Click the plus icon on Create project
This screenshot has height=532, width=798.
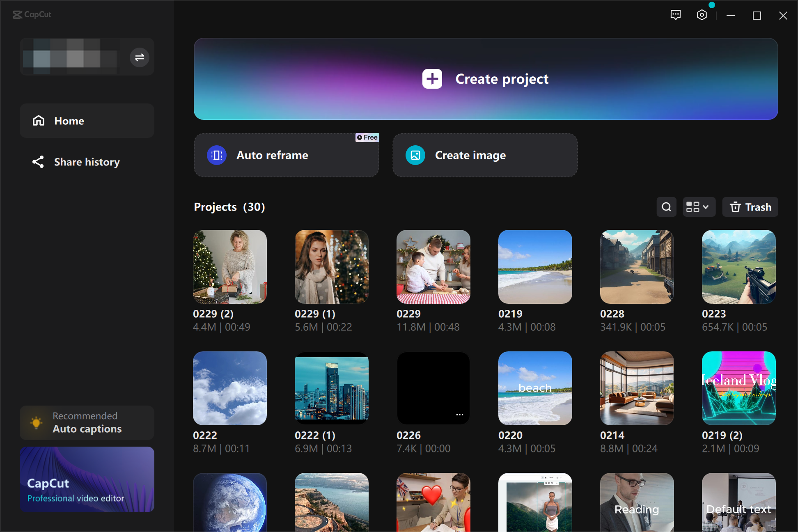pos(432,79)
